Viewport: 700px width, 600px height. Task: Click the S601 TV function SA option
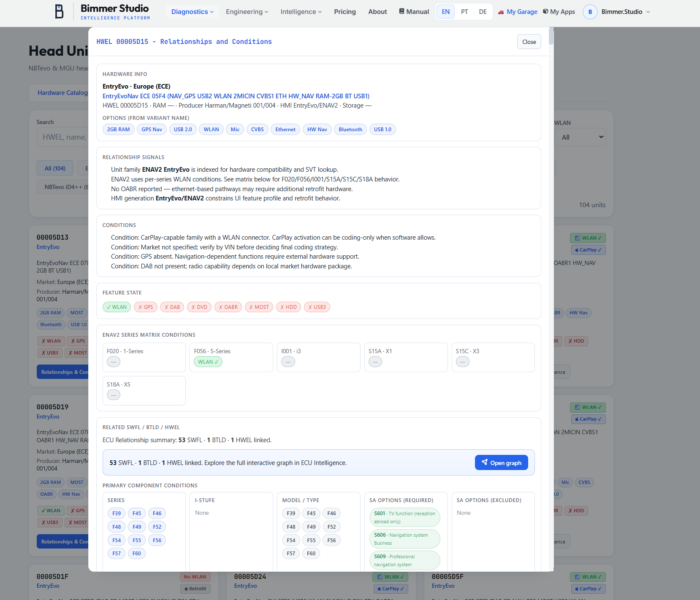pos(404,517)
